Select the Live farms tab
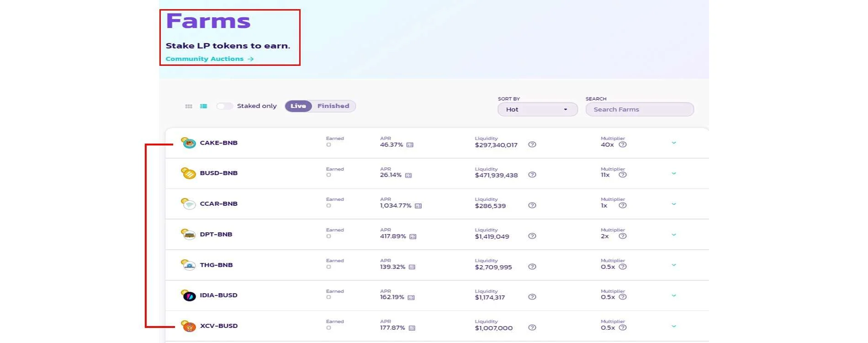The width and height of the screenshot is (868, 343). [298, 106]
